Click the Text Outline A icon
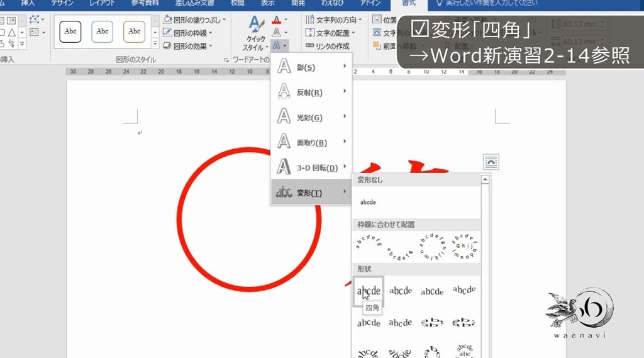 [277, 32]
